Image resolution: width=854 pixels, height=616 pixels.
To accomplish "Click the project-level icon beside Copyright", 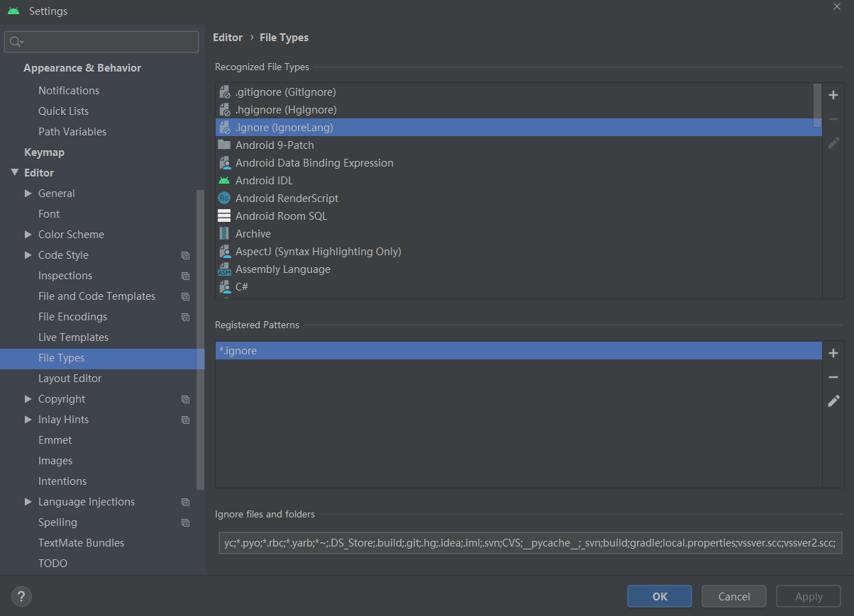I will [x=186, y=399].
